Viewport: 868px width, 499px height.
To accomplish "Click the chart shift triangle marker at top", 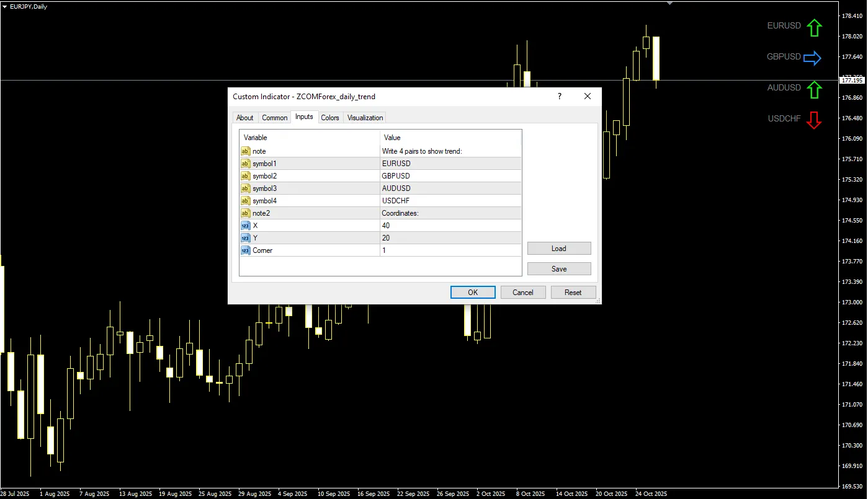I will pyautogui.click(x=669, y=3).
